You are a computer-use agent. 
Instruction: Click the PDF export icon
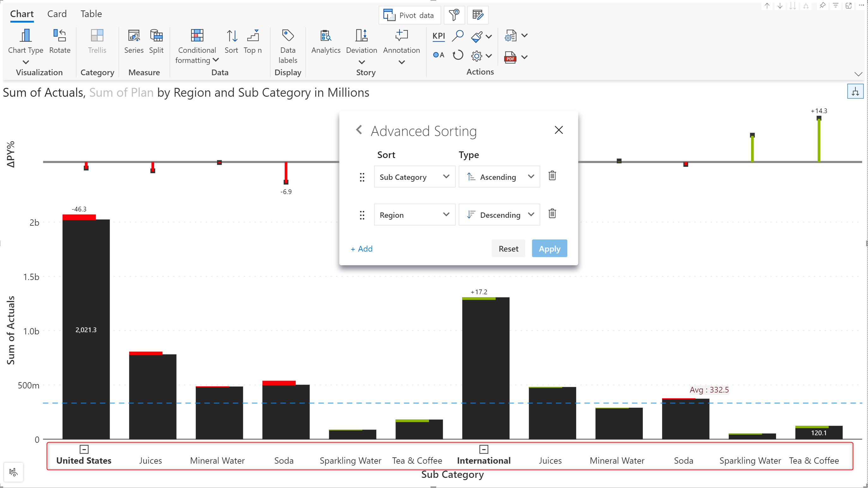510,57
